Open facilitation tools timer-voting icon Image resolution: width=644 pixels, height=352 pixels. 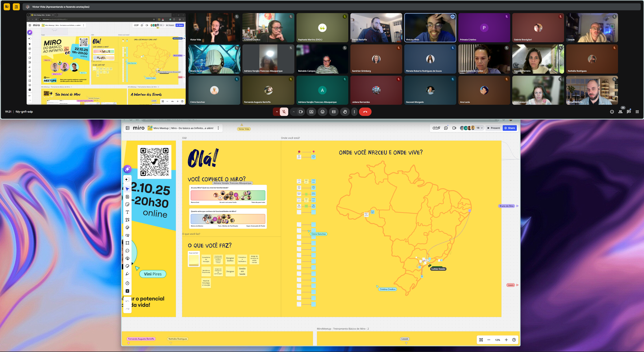[436, 128]
